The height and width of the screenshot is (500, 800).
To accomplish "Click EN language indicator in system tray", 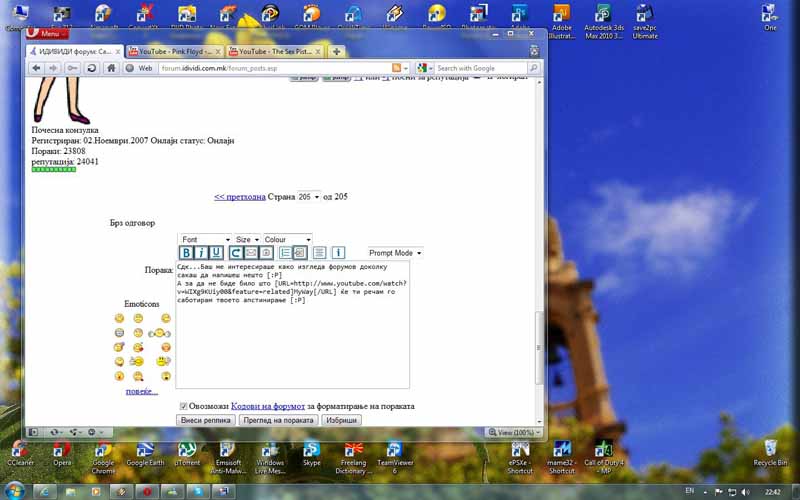I will coord(690,491).
